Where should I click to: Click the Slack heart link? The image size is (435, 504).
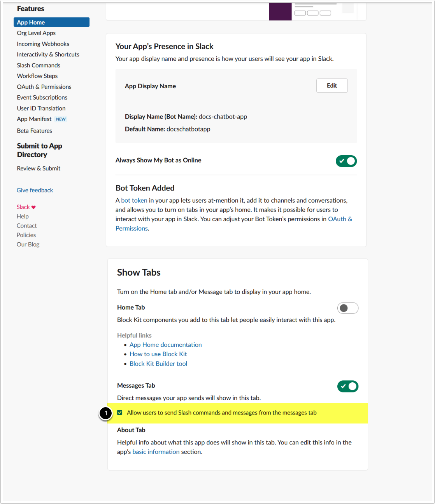click(26, 207)
